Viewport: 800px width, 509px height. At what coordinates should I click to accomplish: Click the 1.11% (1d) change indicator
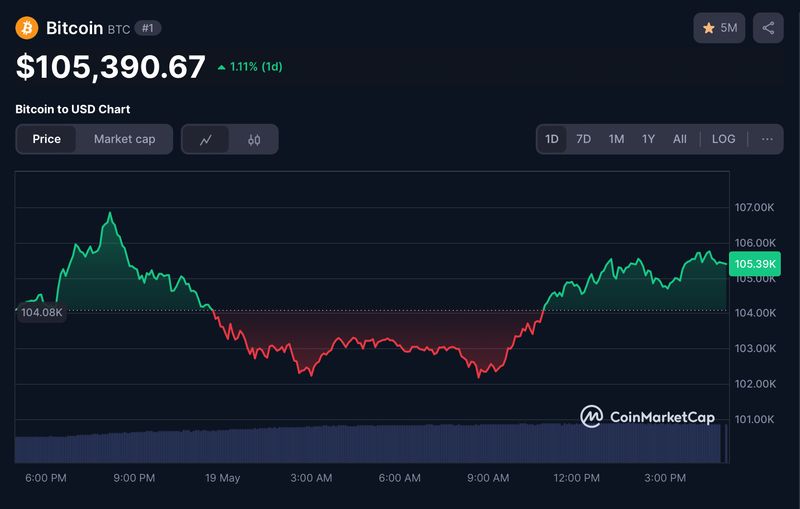[250, 67]
